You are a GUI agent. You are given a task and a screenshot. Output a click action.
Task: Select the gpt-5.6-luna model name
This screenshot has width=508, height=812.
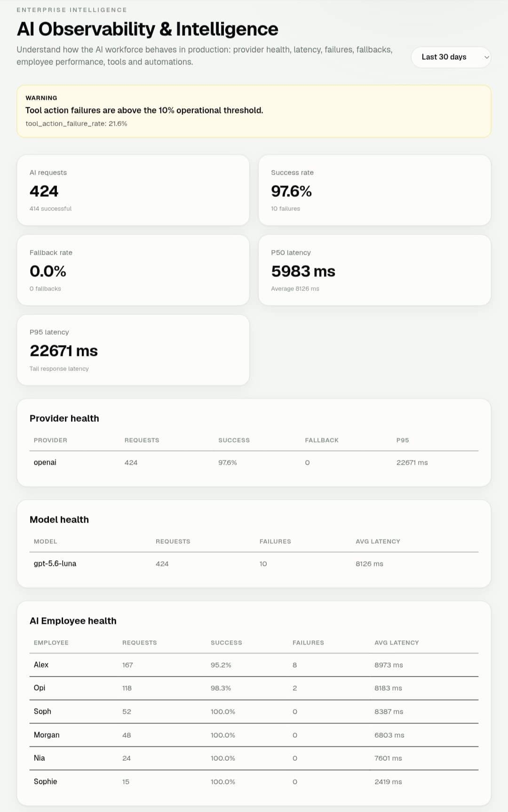pyautogui.click(x=55, y=563)
